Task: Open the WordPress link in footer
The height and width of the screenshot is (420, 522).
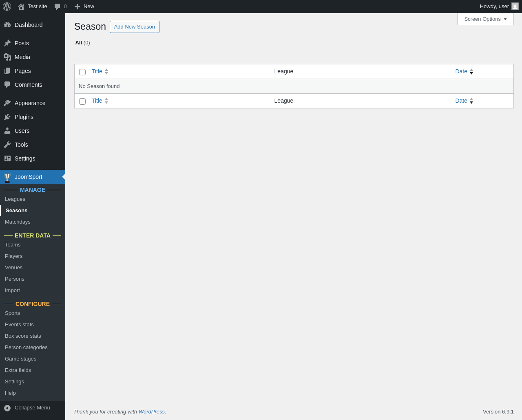Action: pos(152,412)
